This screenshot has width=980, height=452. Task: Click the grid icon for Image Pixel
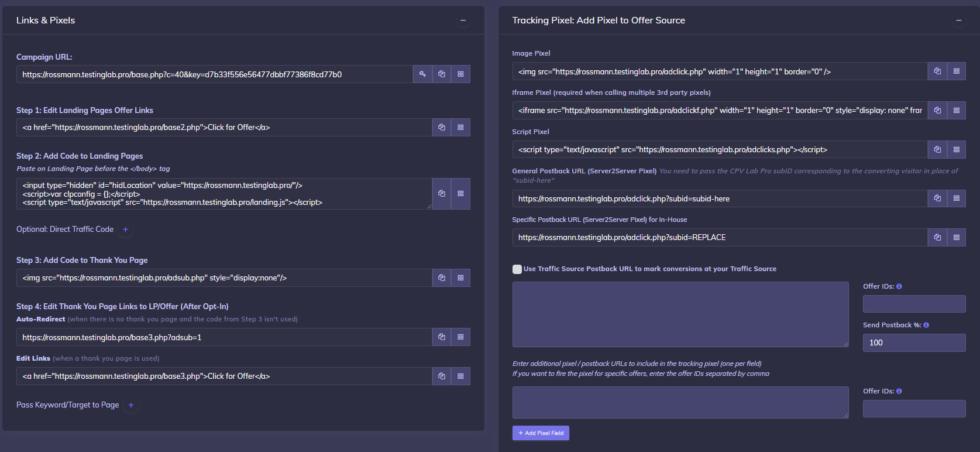pyautogui.click(x=957, y=71)
